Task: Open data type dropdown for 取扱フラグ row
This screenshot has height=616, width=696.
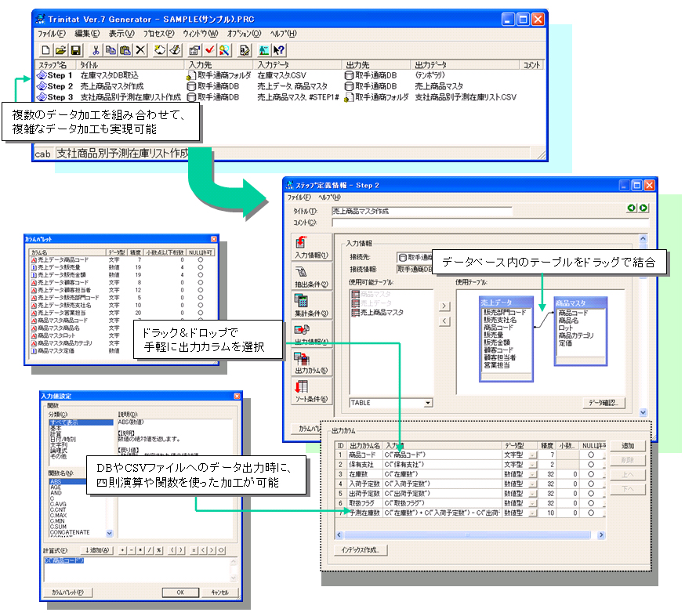Action: 532,503
